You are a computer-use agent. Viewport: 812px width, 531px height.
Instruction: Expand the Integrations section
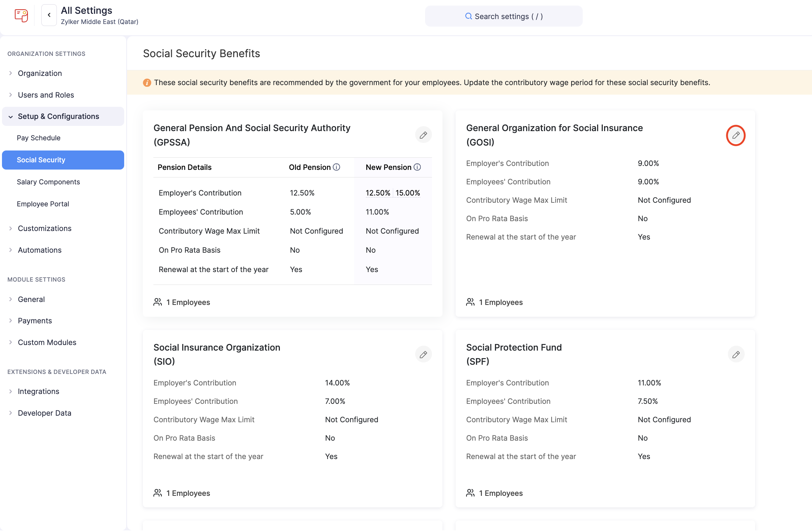point(38,391)
